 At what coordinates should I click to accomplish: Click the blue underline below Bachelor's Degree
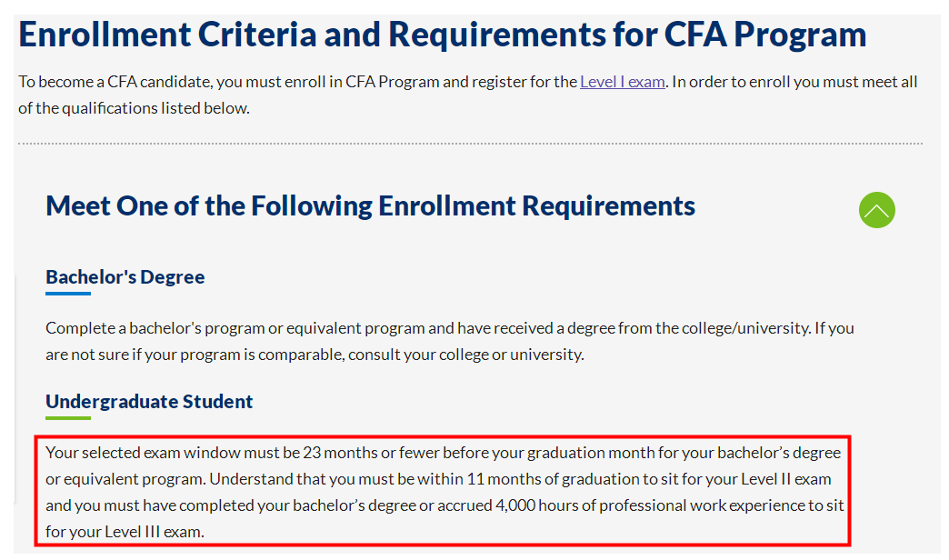pos(68,294)
